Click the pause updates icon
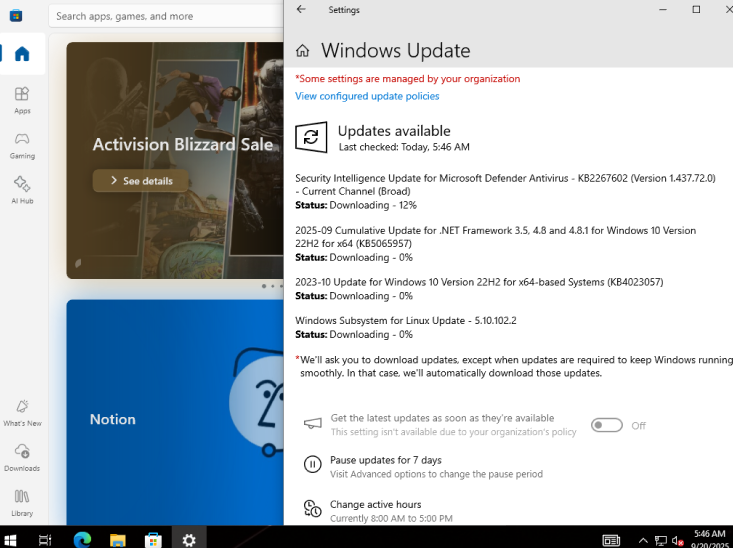The width and height of the screenshot is (733, 548). [x=312, y=464]
